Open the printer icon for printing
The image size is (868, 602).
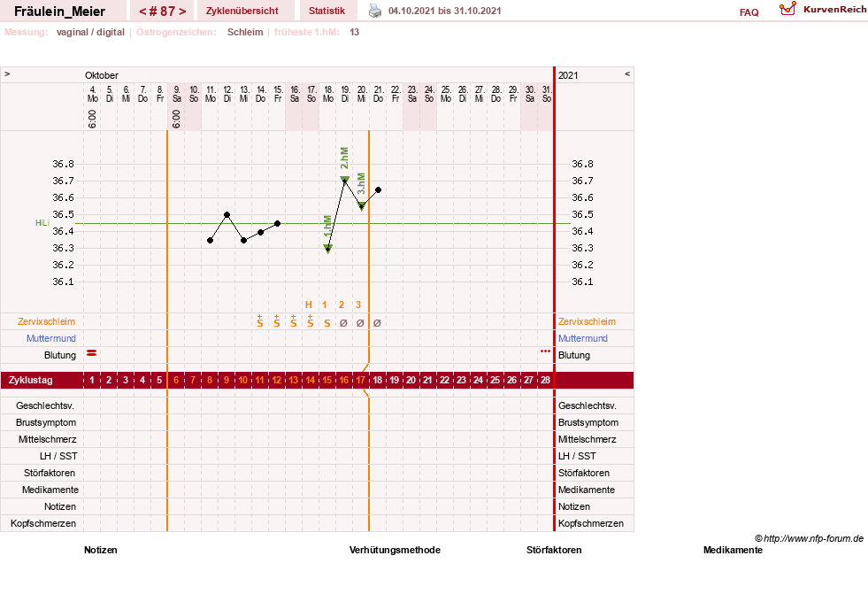pos(375,11)
